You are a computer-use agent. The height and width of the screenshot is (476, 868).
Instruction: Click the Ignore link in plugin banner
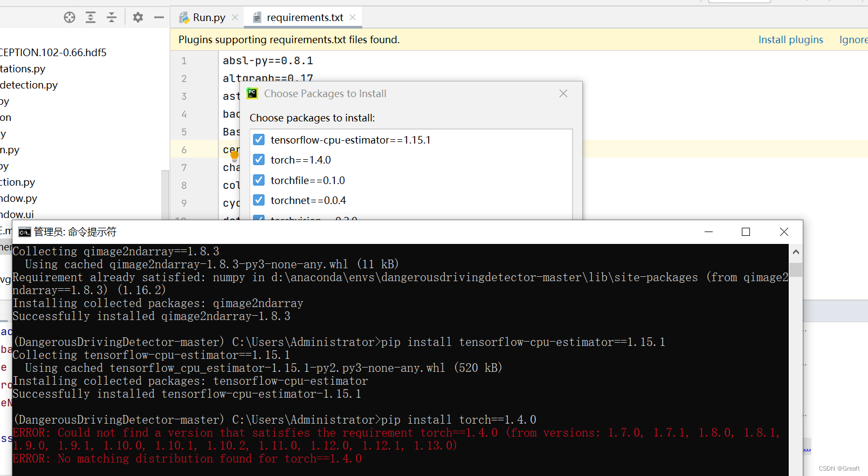click(853, 39)
